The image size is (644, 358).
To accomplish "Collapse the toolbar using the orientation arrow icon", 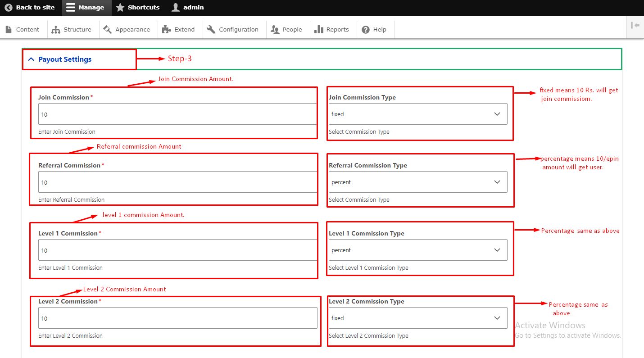I will [635, 26].
